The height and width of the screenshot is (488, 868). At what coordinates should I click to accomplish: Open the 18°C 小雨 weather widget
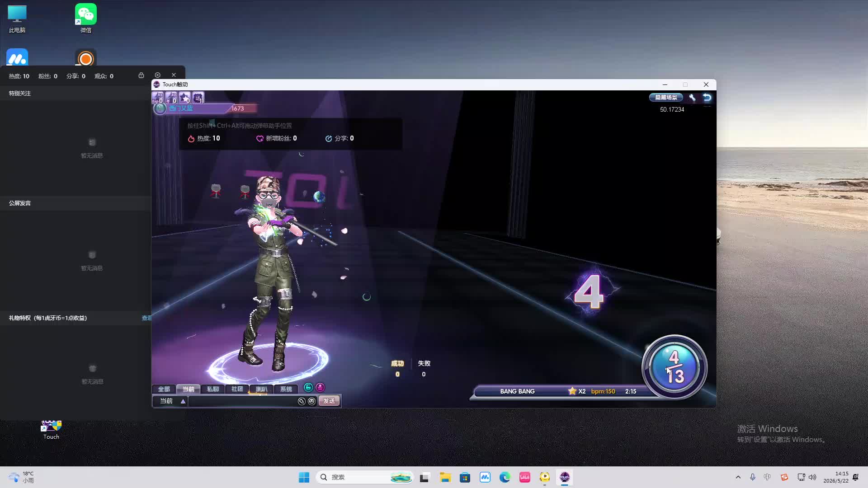[21, 477]
